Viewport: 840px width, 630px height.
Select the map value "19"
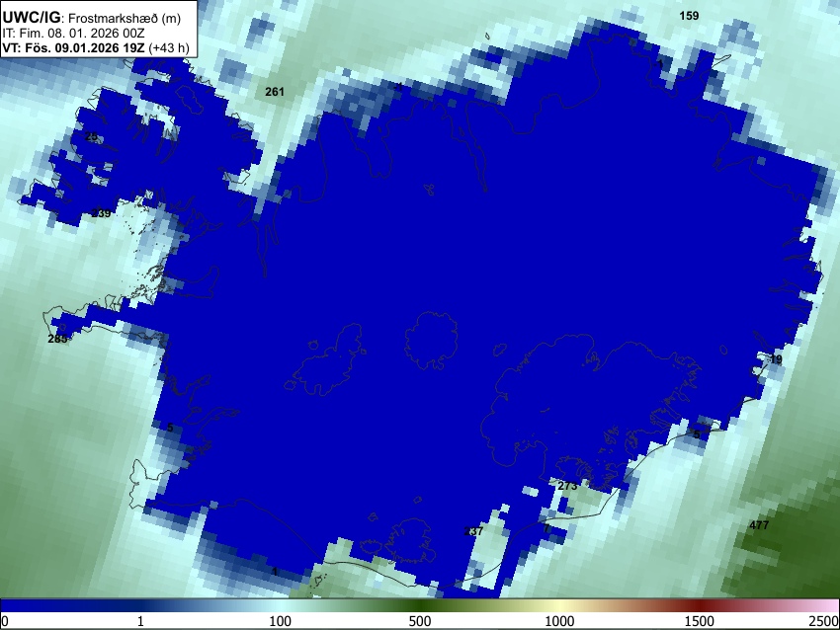[776, 359]
